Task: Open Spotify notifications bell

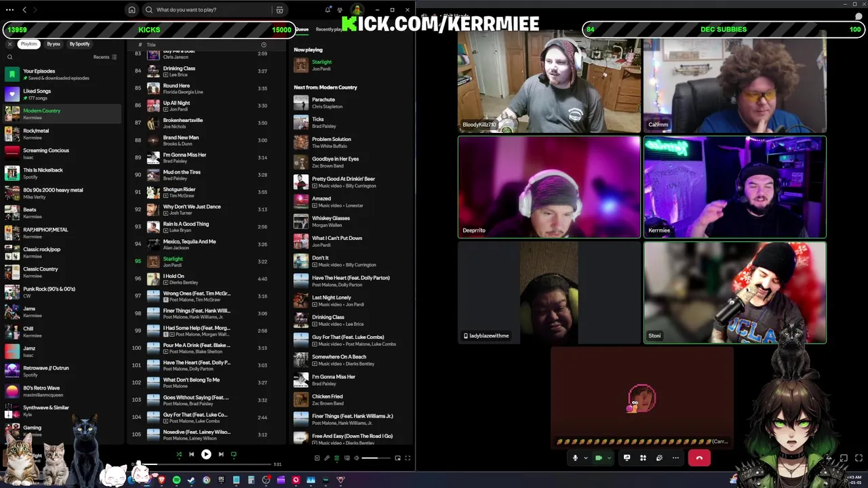Action: 328,9
